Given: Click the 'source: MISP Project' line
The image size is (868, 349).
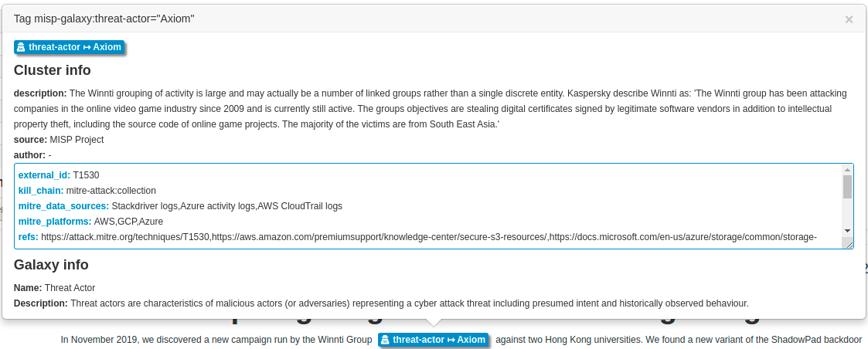Looking at the screenshot, I should click(x=59, y=140).
